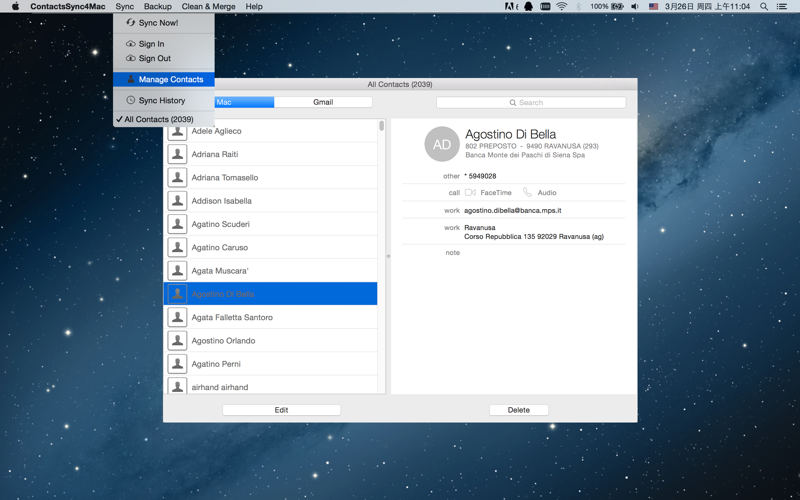
Task: Click the contacts Search field
Action: click(531, 103)
